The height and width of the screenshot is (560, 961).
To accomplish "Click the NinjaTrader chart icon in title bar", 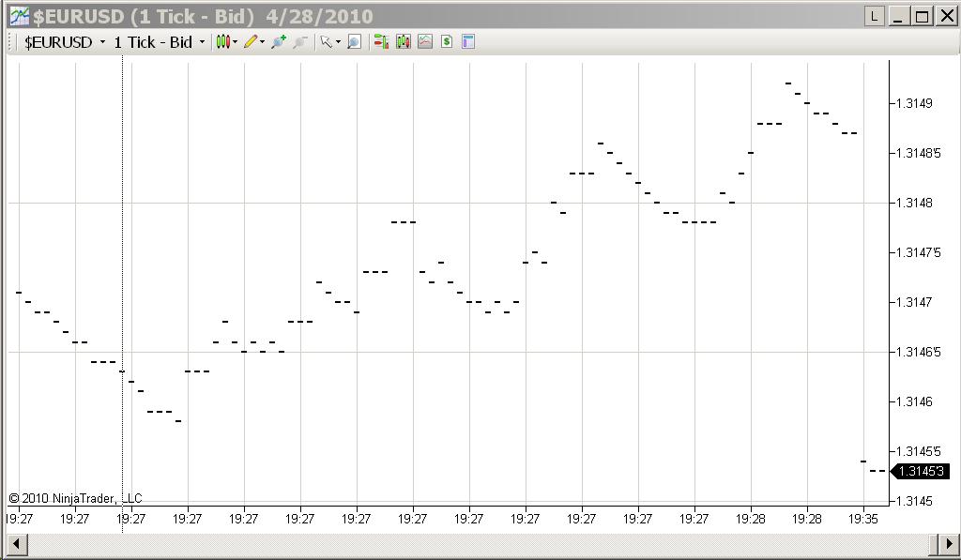I will point(20,16).
